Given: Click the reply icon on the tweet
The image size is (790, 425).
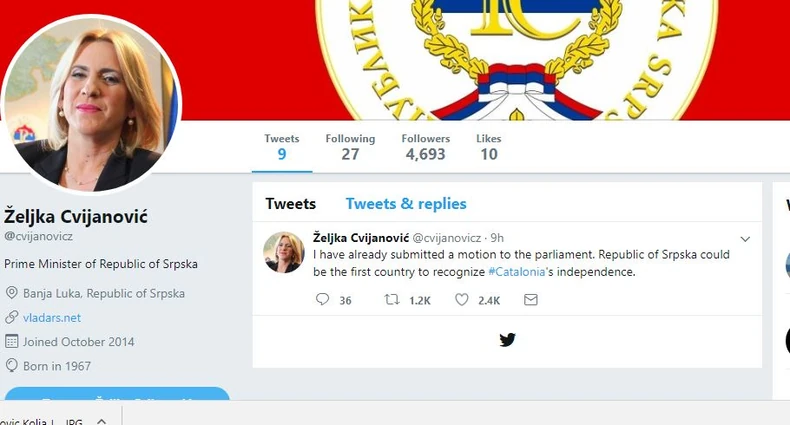Looking at the screenshot, I should coord(322,299).
